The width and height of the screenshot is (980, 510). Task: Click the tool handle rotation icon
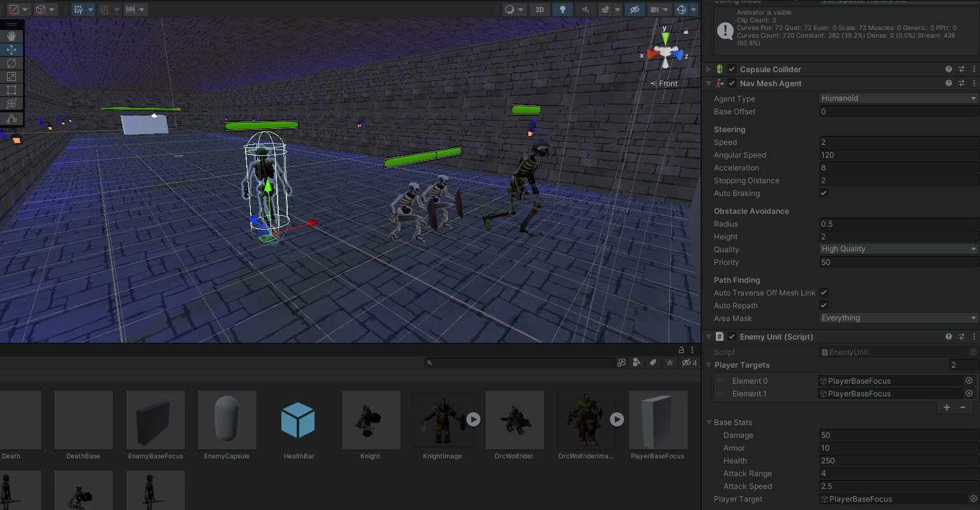(x=41, y=10)
